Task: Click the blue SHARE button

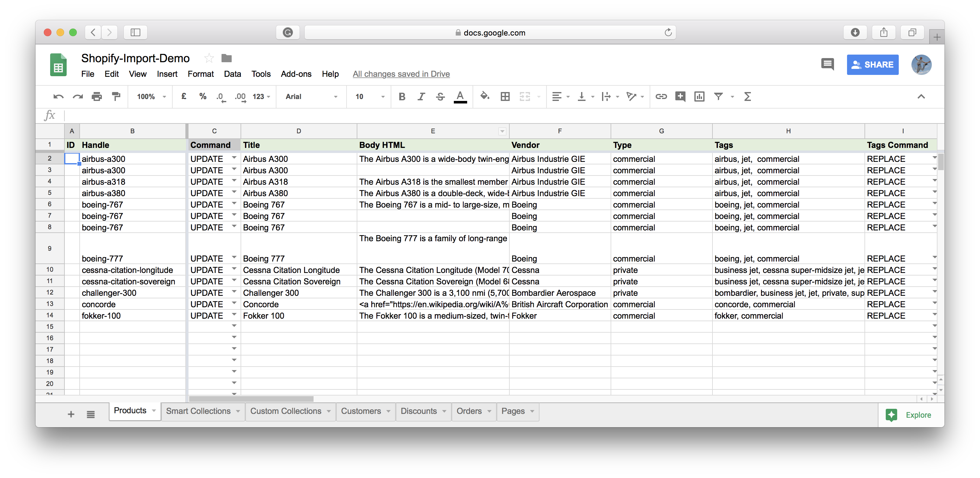Action: tap(872, 65)
